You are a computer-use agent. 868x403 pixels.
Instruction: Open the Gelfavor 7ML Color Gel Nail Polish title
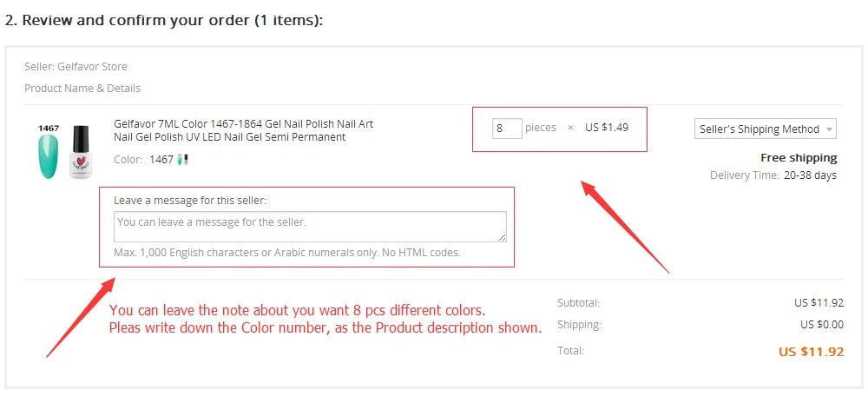pos(244,130)
